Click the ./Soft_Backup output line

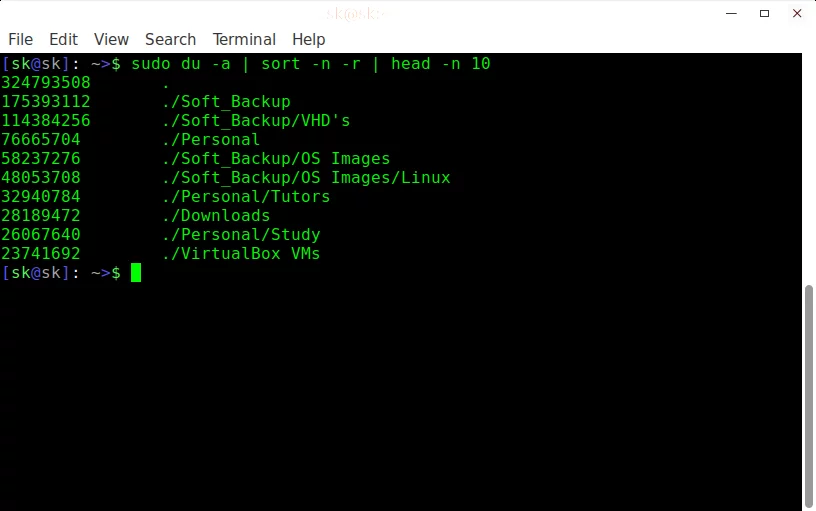pos(146,101)
